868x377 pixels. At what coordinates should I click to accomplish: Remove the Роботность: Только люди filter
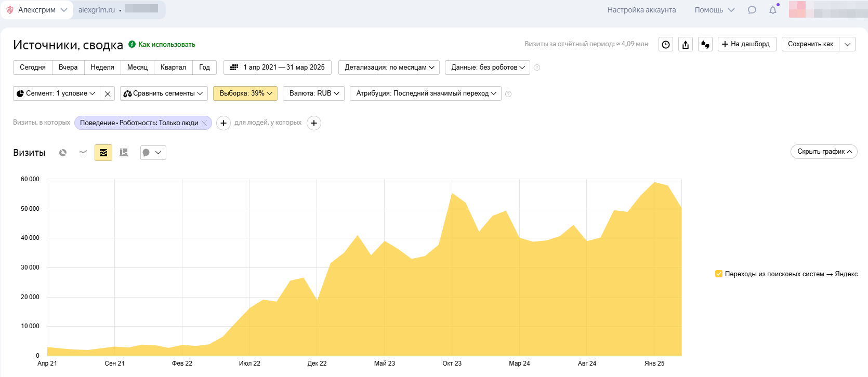(205, 123)
